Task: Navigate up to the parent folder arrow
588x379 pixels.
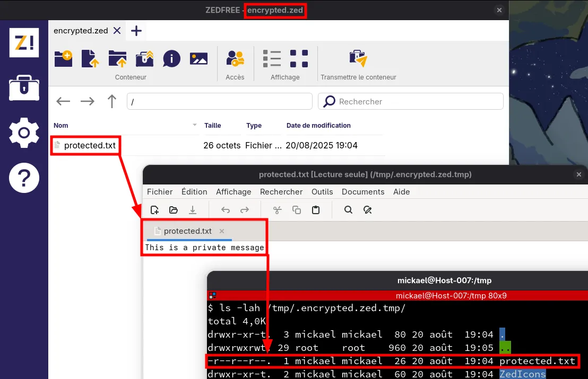Action: coord(111,101)
